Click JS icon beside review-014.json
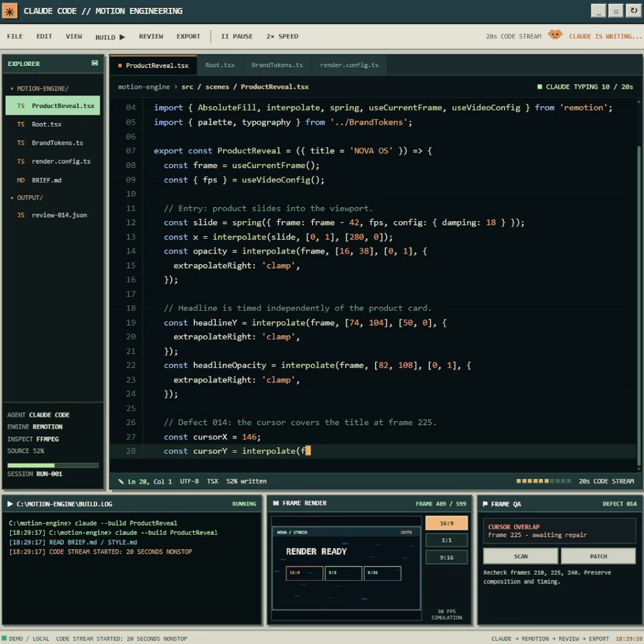This screenshot has width=644, height=644. (x=21, y=215)
